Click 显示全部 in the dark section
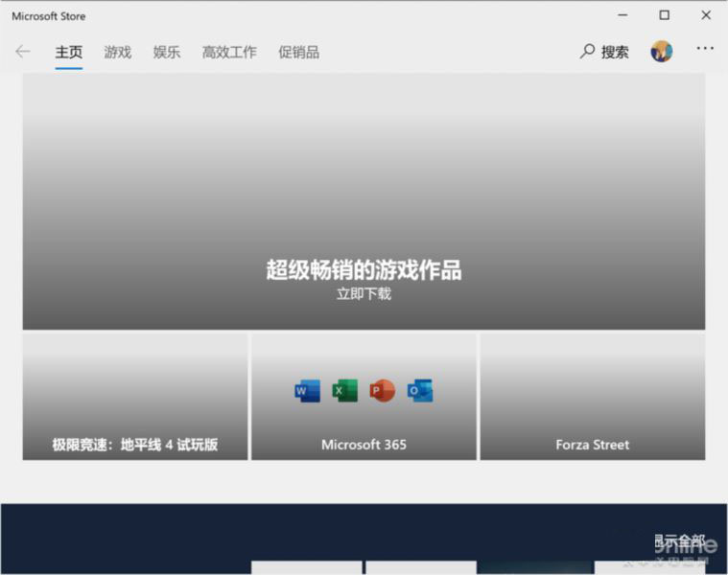The width and height of the screenshot is (728, 575). click(680, 541)
